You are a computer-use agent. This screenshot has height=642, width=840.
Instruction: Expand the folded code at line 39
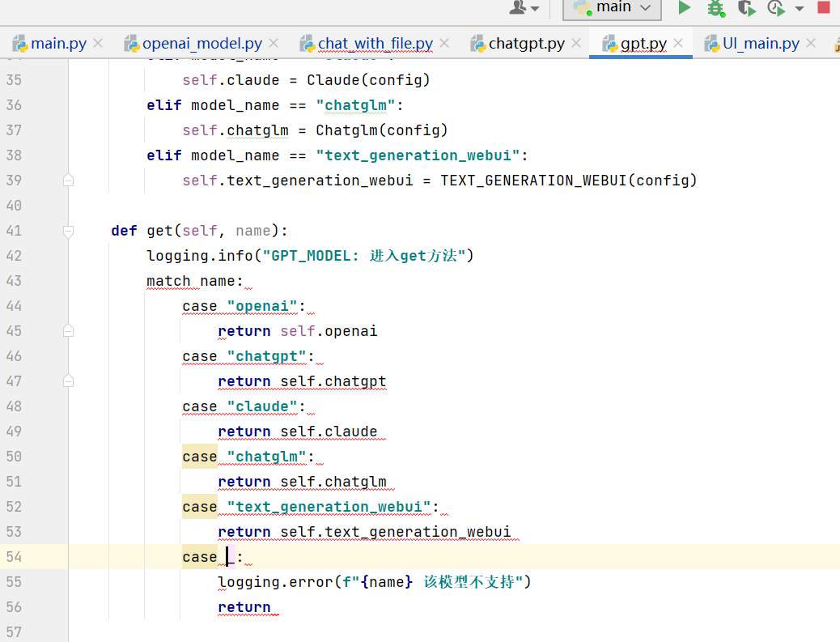(x=69, y=180)
